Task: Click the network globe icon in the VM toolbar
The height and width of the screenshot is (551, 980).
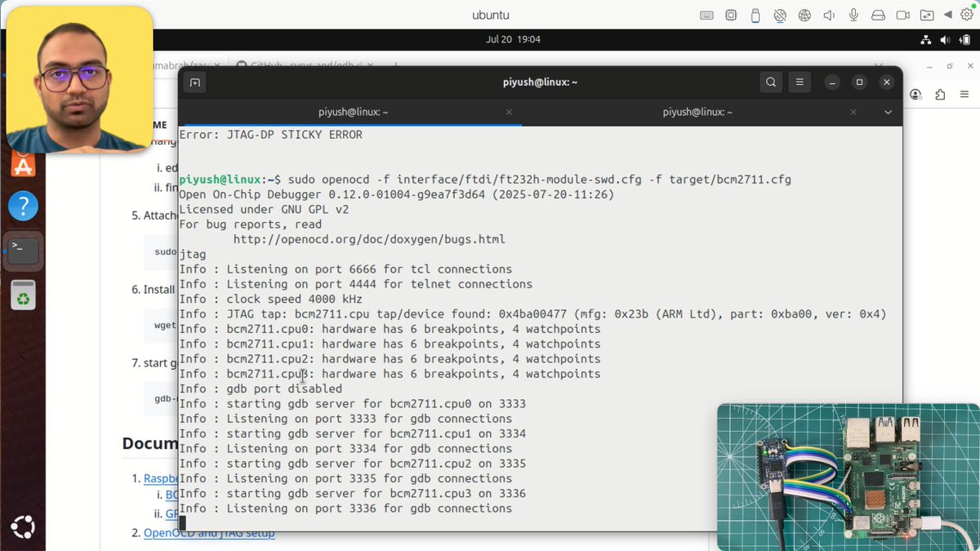Action: pyautogui.click(x=804, y=16)
